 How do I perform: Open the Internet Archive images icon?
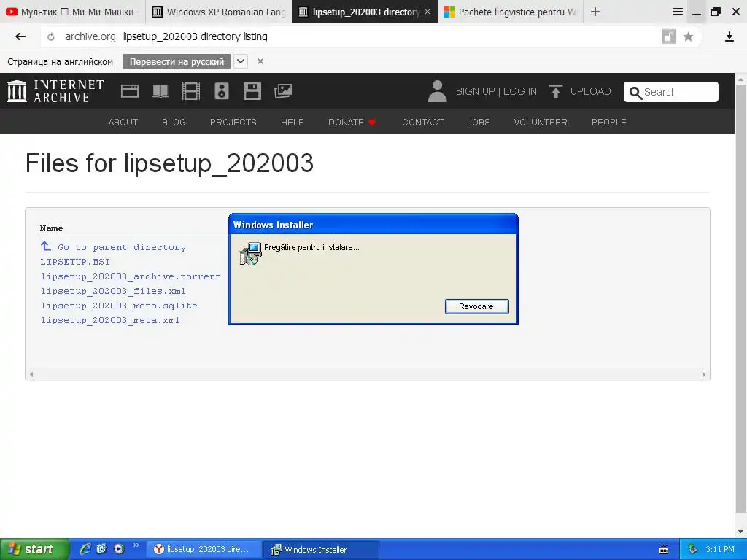(x=283, y=91)
